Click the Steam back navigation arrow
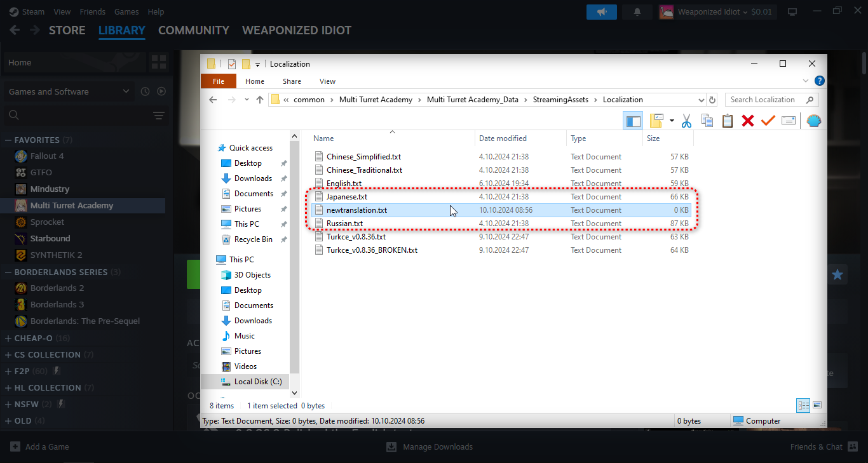Screen dimensions: 868x463 [x=15, y=30]
